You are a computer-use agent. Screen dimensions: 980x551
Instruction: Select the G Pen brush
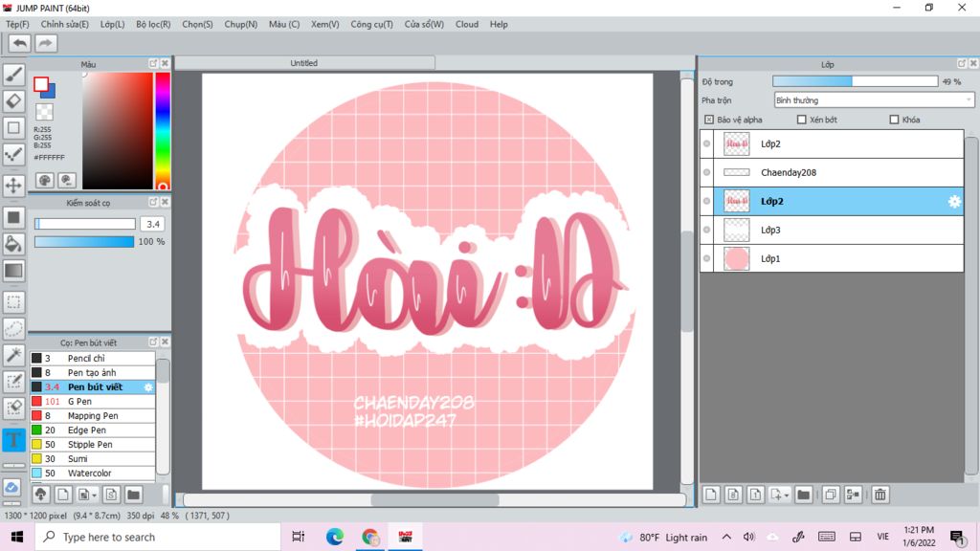point(93,402)
